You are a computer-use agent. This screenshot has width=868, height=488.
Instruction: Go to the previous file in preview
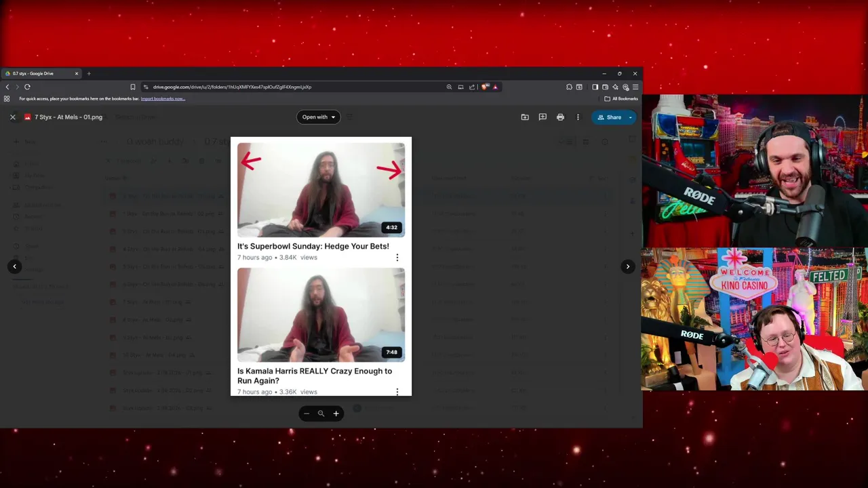[x=14, y=266]
